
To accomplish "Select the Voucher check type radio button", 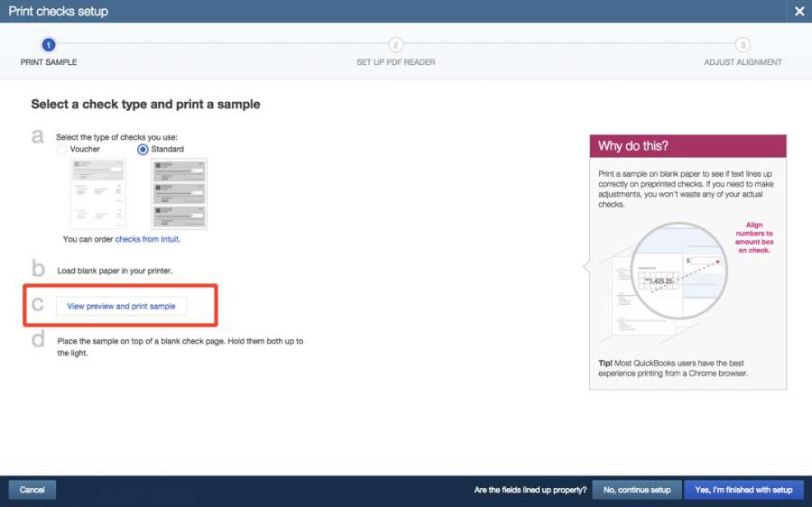I will (x=62, y=149).
